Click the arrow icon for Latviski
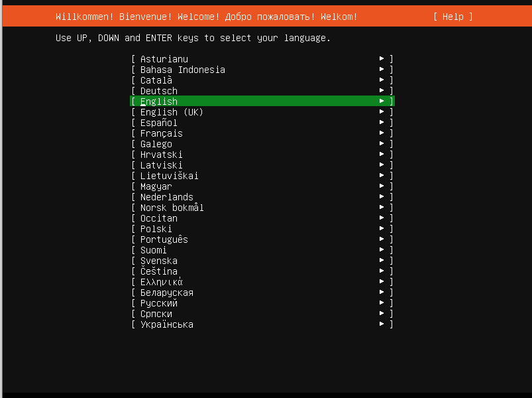Image resolution: width=532 pixels, height=398 pixels. tap(382, 165)
